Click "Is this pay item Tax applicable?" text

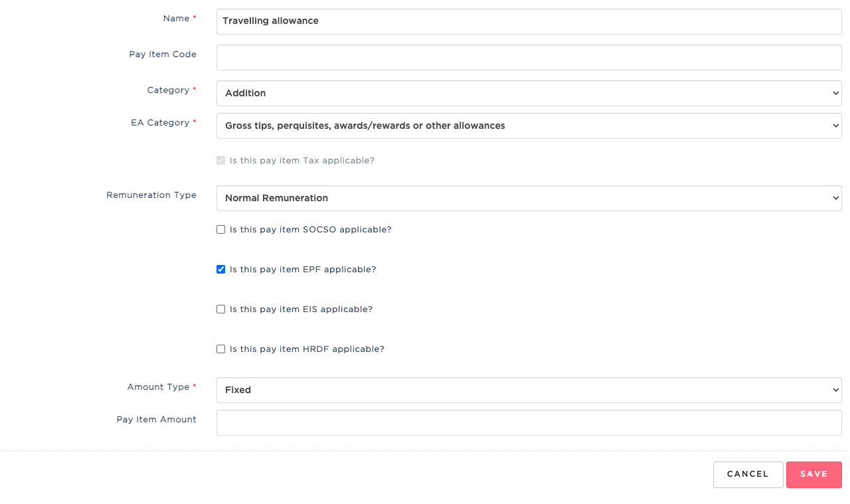click(302, 161)
